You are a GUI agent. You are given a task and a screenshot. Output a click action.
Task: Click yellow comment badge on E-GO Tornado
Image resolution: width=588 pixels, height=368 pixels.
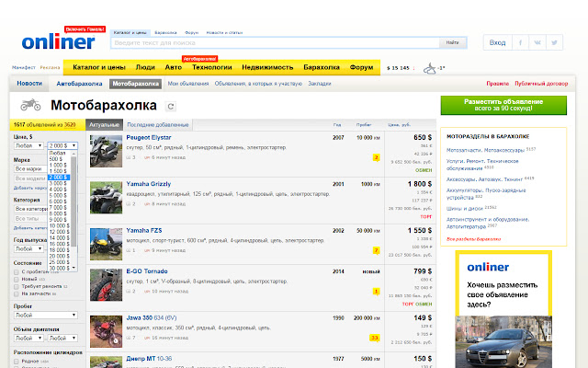[376, 291]
